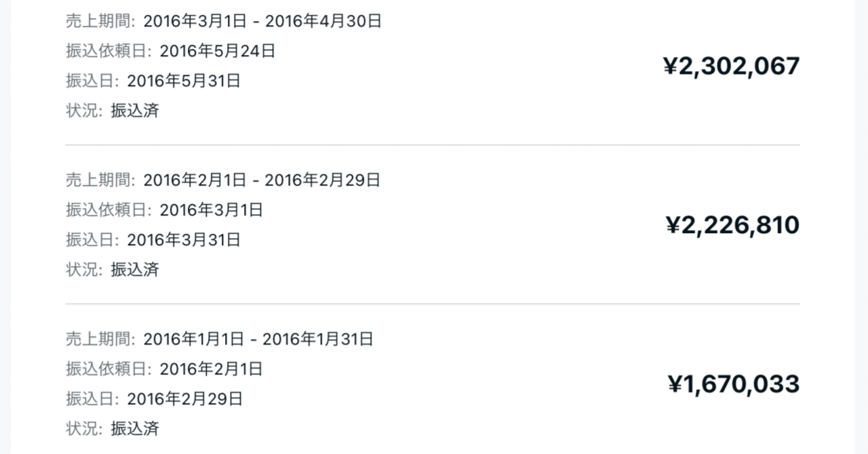The width and height of the screenshot is (868, 454).
Task: Click the divider line above the ¥1,670,033 entry
Action: pos(433,304)
